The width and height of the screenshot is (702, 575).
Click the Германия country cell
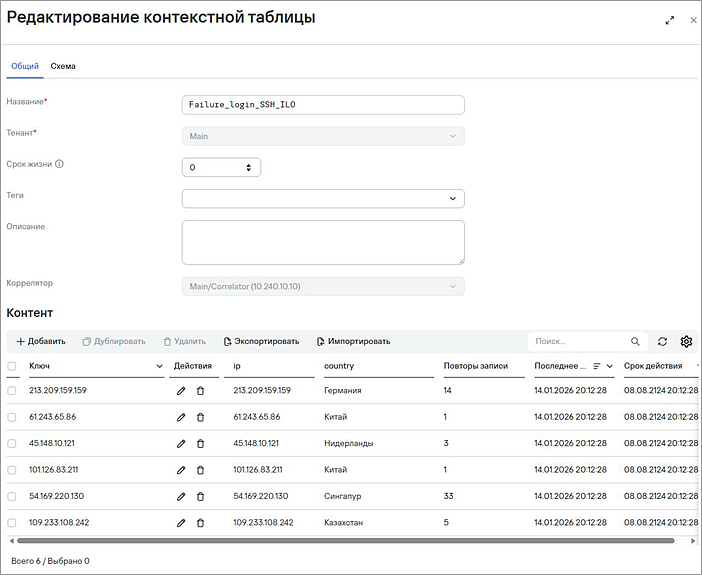(x=342, y=391)
